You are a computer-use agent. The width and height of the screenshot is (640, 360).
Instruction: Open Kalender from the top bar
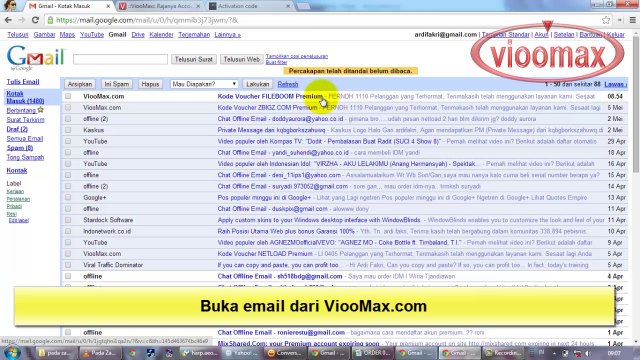click(x=161, y=35)
